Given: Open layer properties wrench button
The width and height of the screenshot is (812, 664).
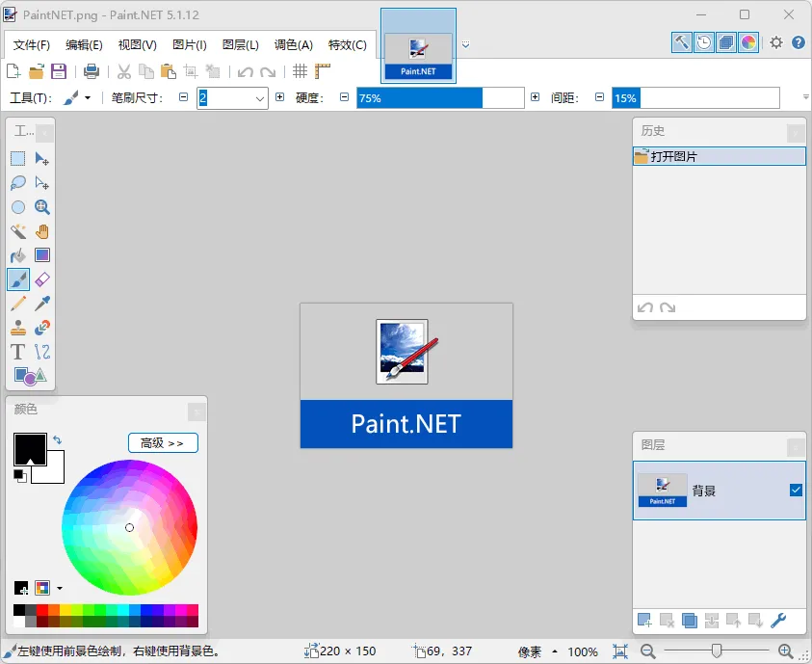Looking at the screenshot, I should 778,620.
